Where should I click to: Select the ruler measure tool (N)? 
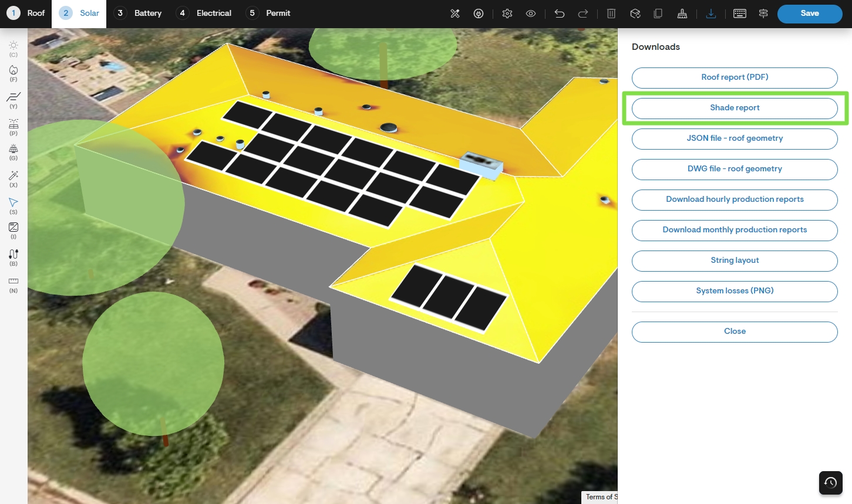coord(14,284)
